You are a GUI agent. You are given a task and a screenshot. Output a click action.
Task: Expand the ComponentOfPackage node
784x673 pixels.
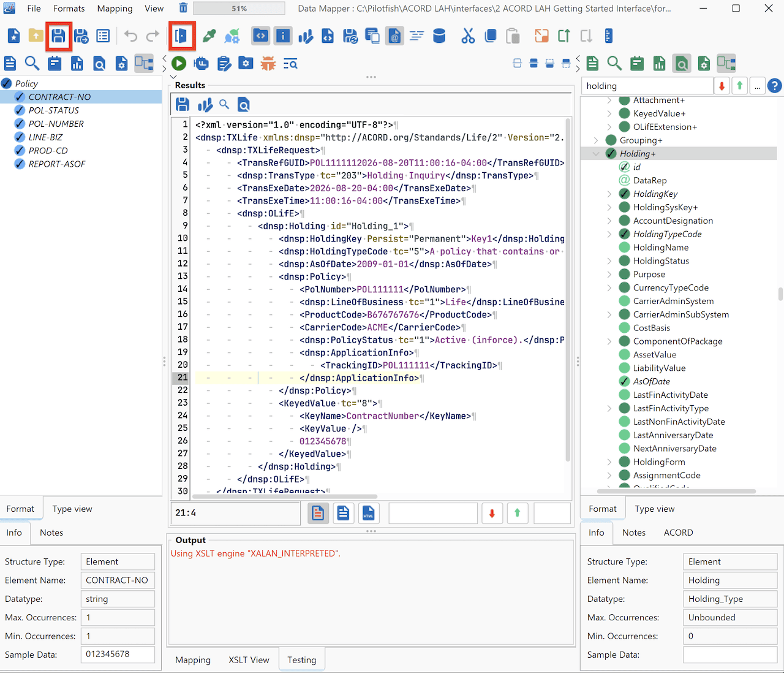click(x=609, y=341)
